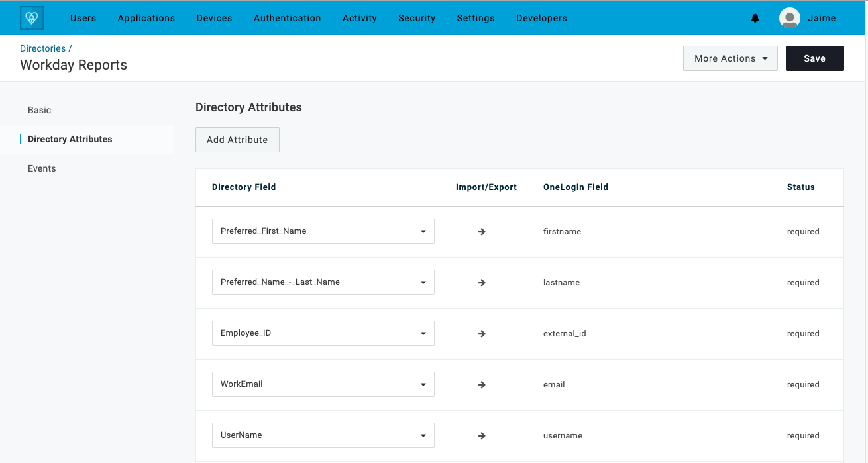Click the import arrow for the firstname mapping

[x=482, y=231]
